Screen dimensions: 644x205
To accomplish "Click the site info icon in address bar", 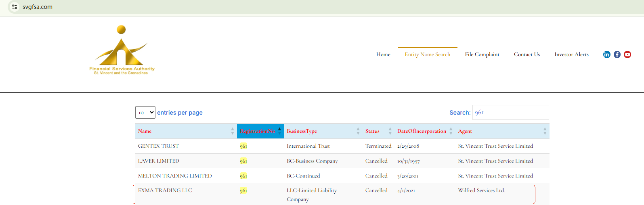I will (x=15, y=7).
